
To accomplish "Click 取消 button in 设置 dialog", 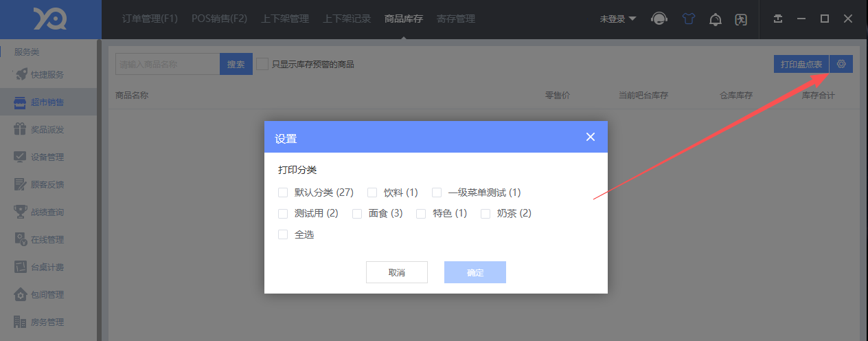I will tap(397, 272).
